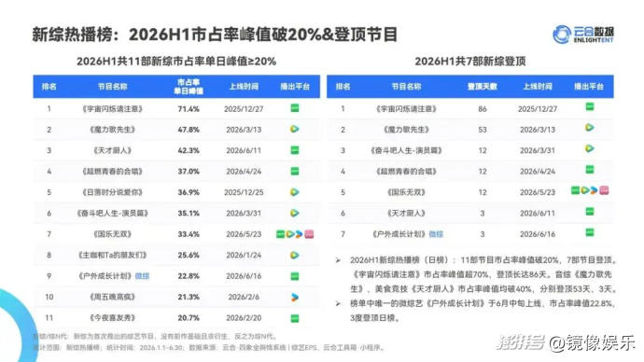This screenshot has width=644, height=362.
Task: Click the pink icon in right table 《国乐无双》 row
Action: click(x=604, y=190)
